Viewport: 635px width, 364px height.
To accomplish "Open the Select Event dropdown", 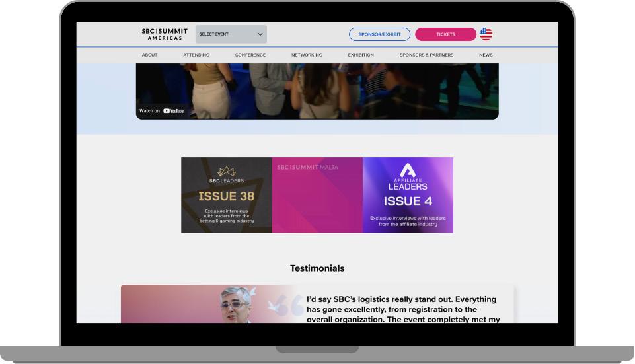I will coord(231,34).
